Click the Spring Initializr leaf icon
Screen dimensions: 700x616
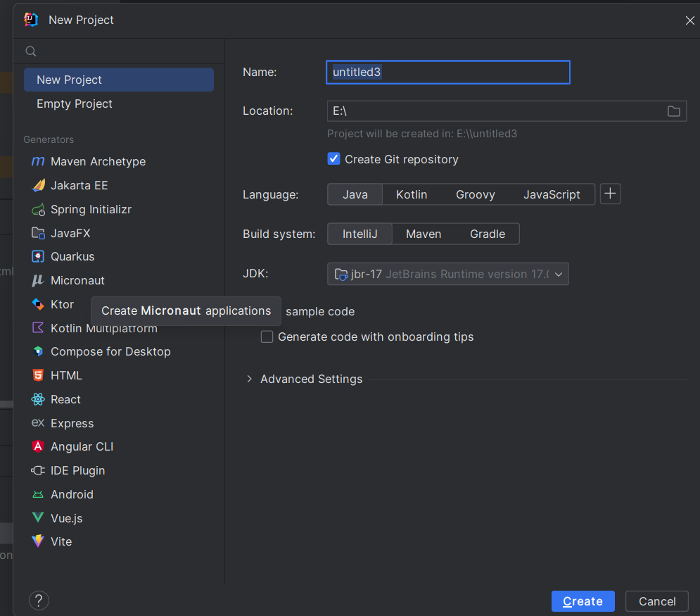pyautogui.click(x=39, y=210)
